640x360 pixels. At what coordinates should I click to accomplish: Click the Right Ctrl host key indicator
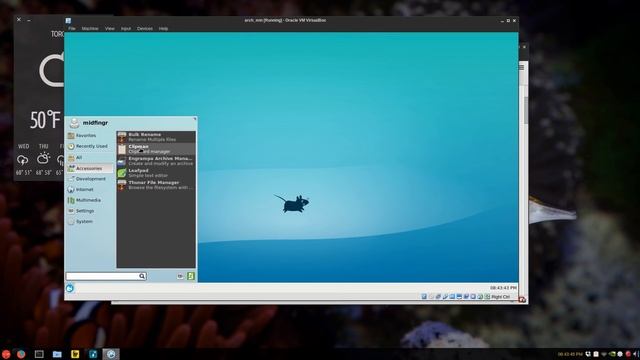500,297
